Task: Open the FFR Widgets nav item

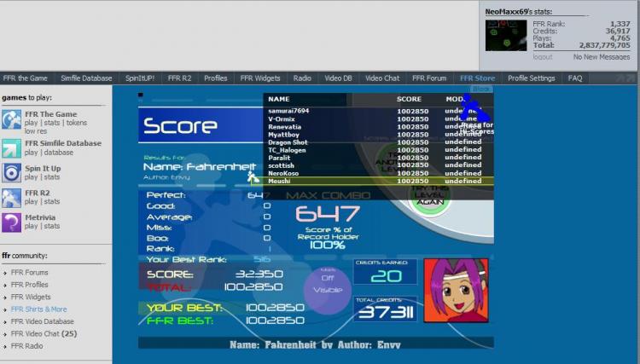Action: (x=260, y=78)
